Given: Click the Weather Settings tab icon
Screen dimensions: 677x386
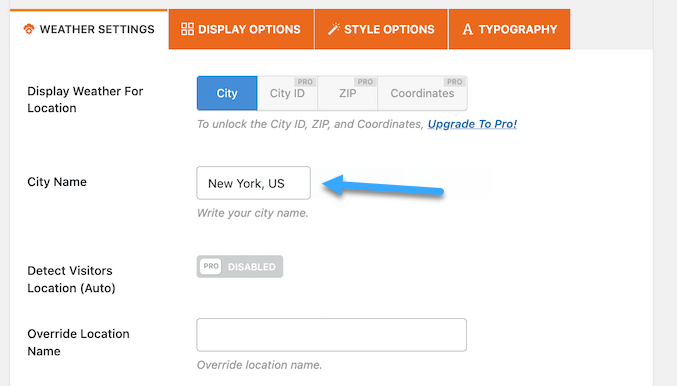Looking at the screenshot, I should tap(29, 29).
